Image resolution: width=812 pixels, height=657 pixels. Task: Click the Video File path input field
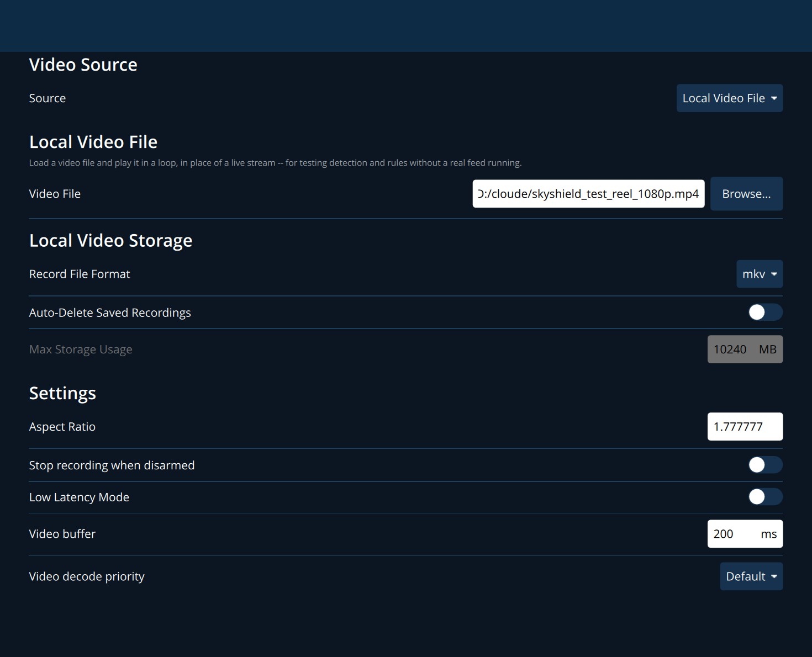point(588,194)
